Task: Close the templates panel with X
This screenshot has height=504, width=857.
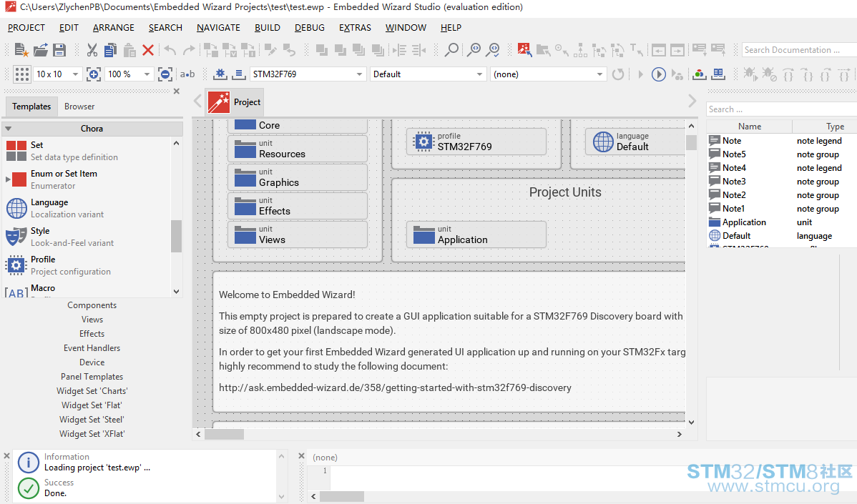Action: [x=177, y=92]
